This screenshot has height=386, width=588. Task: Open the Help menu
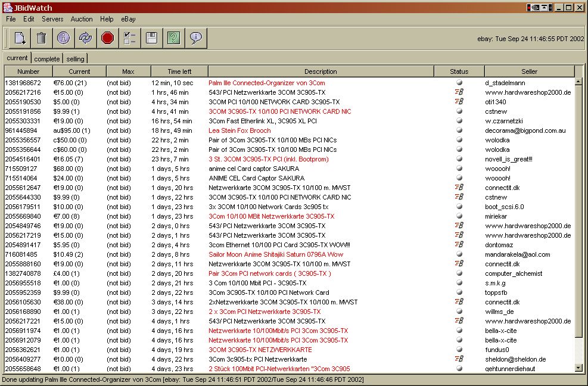pyautogui.click(x=107, y=18)
